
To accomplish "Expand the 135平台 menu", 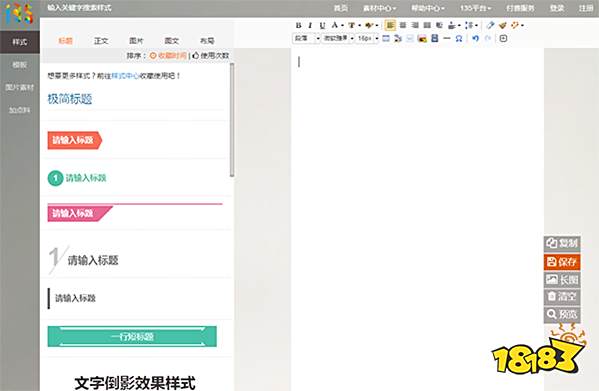I will (x=475, y=8).
